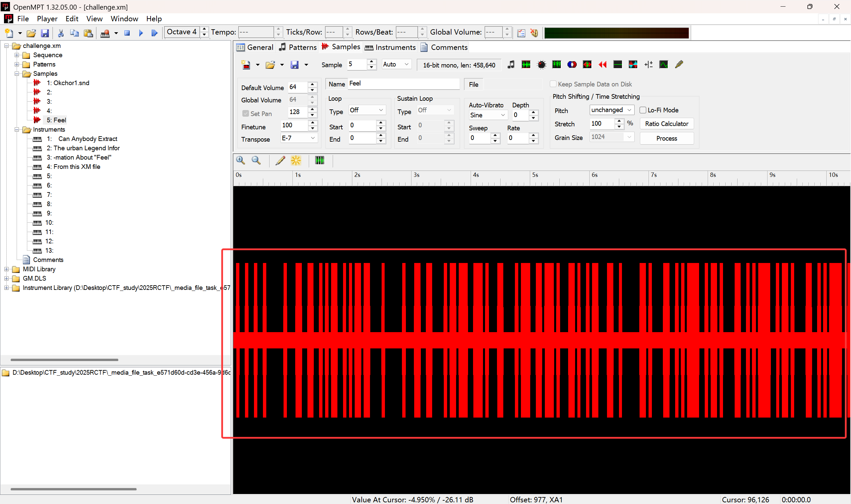Click the reverse sample red arrows icon
851x504 pixels.
[602, 64]
